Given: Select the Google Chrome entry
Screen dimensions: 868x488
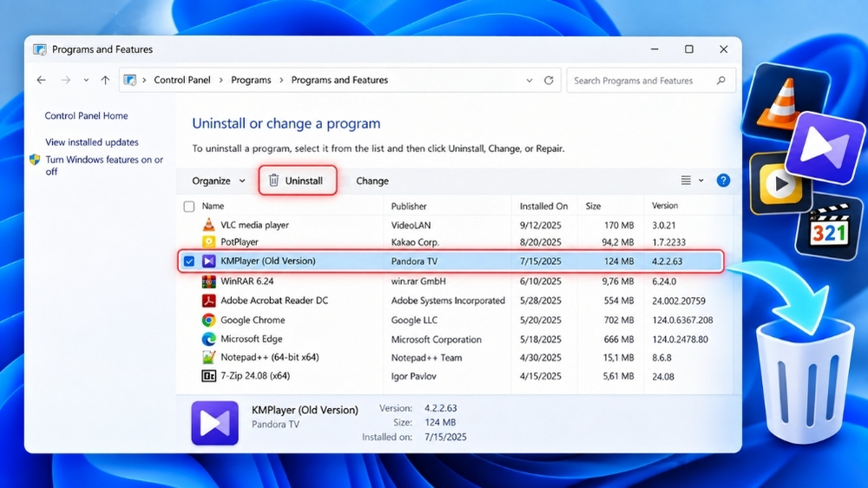Looking at the screenshot, I should pos(455,320).
